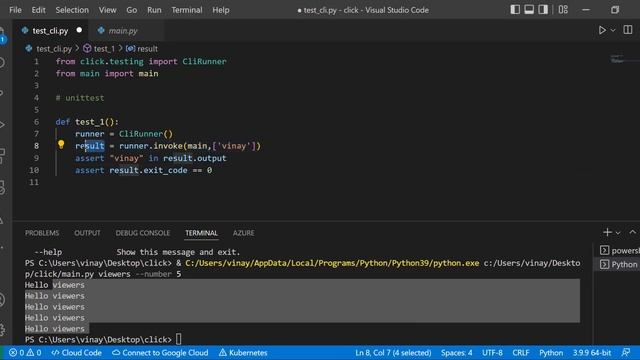Expand terminal launch profile dropdown

click(618, 233)
